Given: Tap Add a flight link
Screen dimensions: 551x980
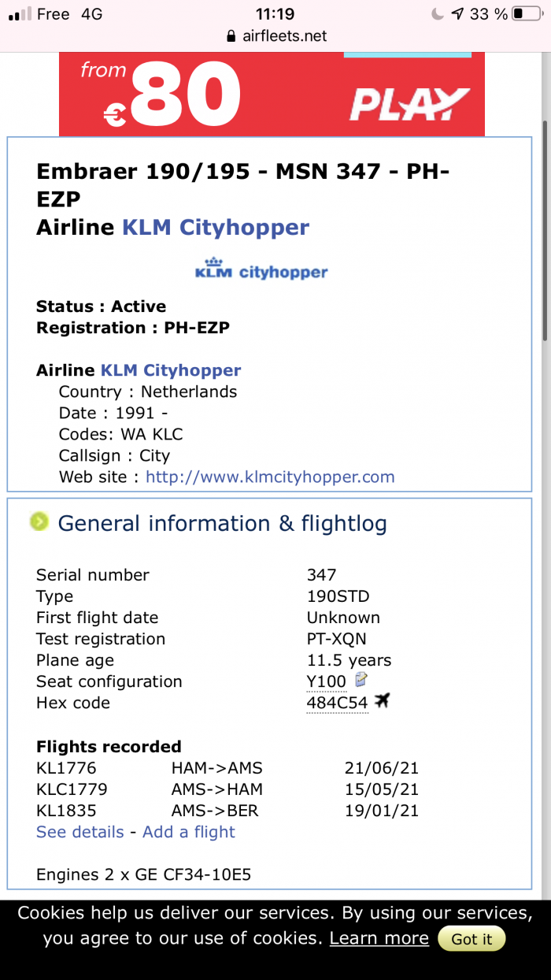Looking at the screenshot, I should [189, 832].
